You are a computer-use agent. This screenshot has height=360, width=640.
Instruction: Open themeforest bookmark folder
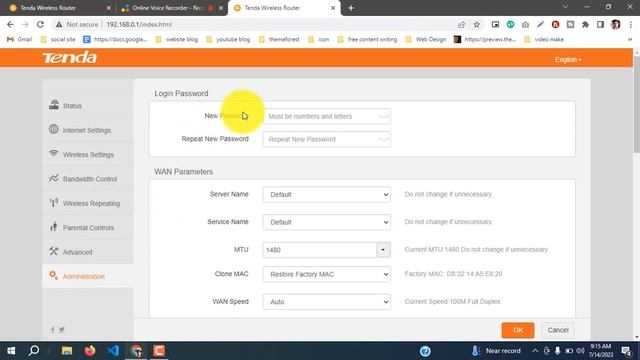coord(279,40)
